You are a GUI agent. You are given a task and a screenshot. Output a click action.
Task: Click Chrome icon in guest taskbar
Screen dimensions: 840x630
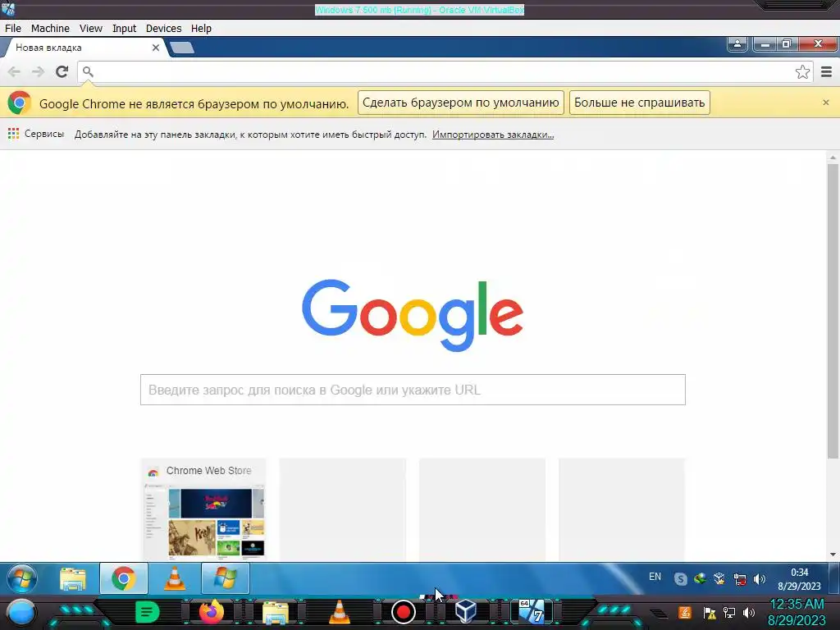tap(124, 578)
